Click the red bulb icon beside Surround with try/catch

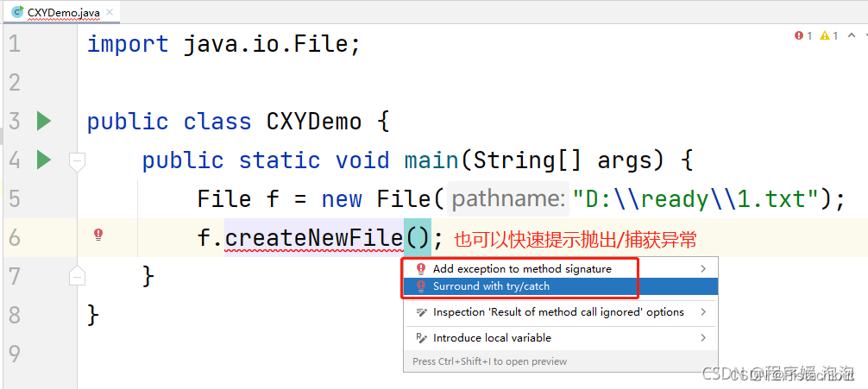[x=421, y=286]
